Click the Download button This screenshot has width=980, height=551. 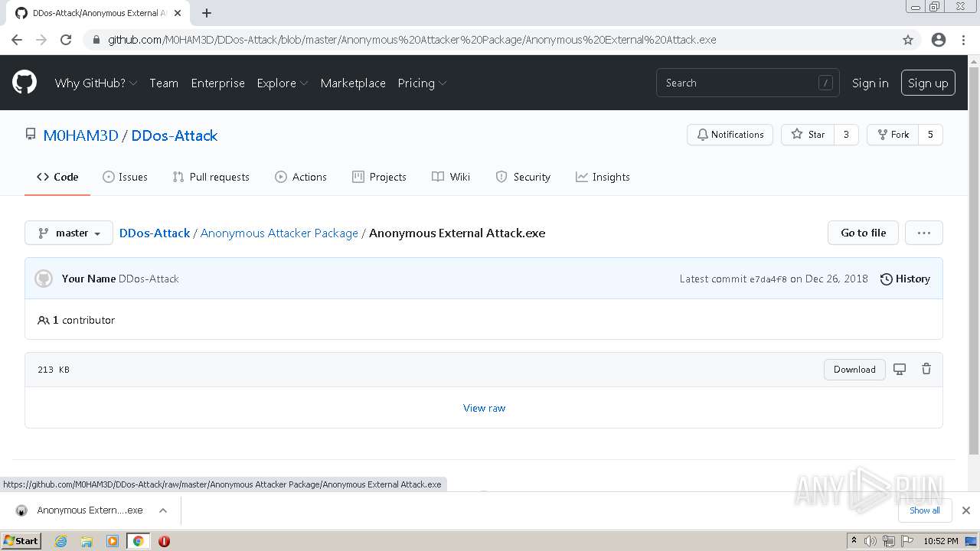854,370
